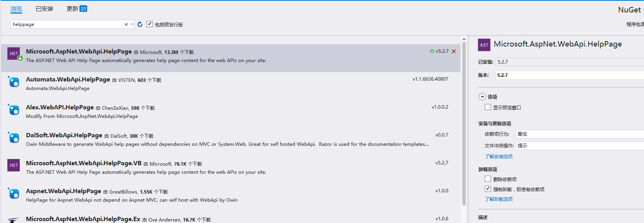644x223 pixels.
Task: Collapse the 选项 section chevron
Action: [482, 97]
